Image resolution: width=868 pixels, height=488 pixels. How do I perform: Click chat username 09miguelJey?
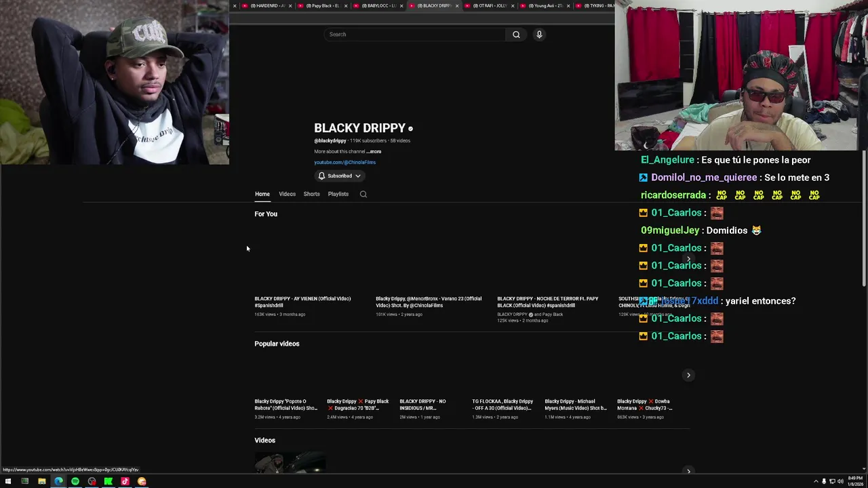pos(670,230)
